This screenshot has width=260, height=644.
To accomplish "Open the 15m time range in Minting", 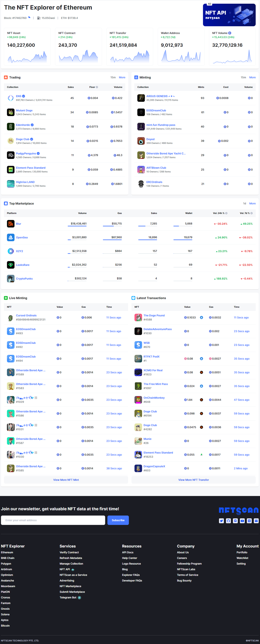I will (x=243, y=77).
